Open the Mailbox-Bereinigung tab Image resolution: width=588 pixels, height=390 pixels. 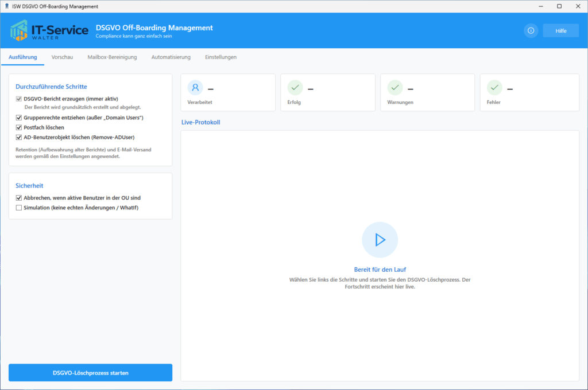[x=112, y=57]
